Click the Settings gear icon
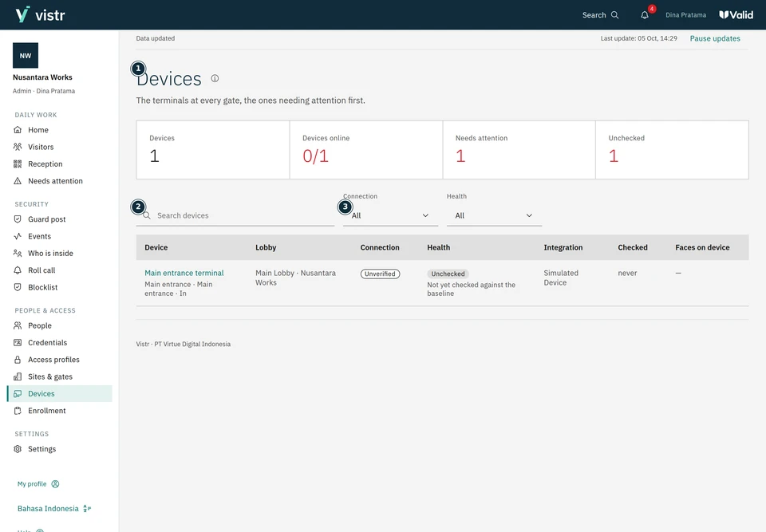The image size is (766, 532). (x=18, y=449)
